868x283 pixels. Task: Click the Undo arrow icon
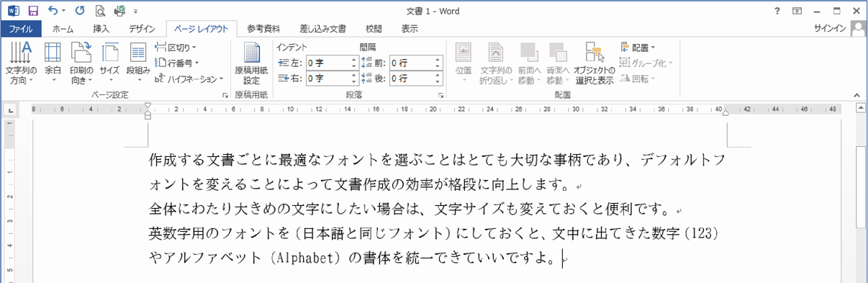54,11
